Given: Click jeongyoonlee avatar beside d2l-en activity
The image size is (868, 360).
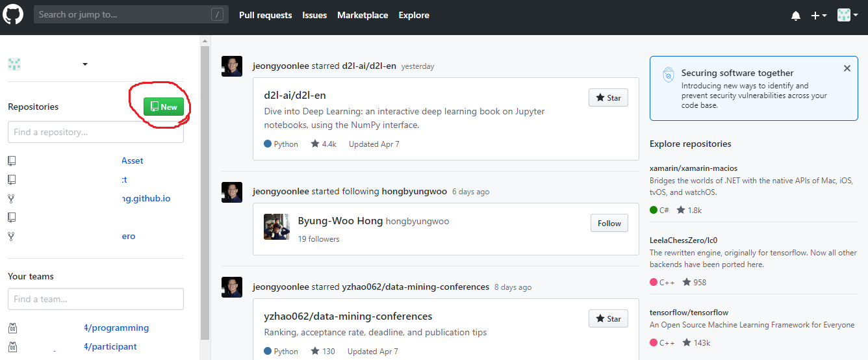Looking at the screenshot, I should coord(232,66).
